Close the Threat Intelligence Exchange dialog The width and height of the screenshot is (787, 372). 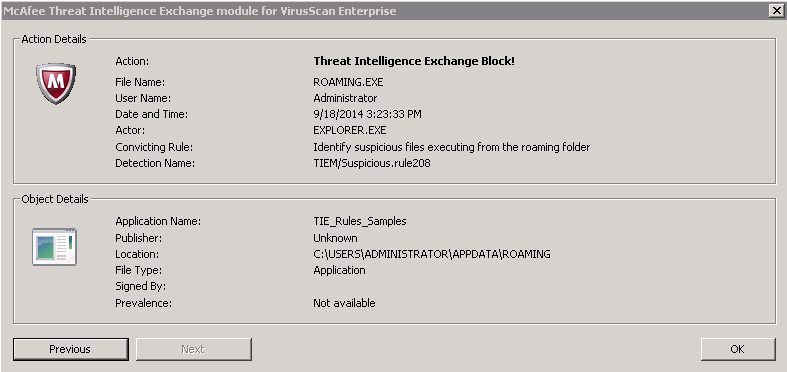tap(776, 11)
